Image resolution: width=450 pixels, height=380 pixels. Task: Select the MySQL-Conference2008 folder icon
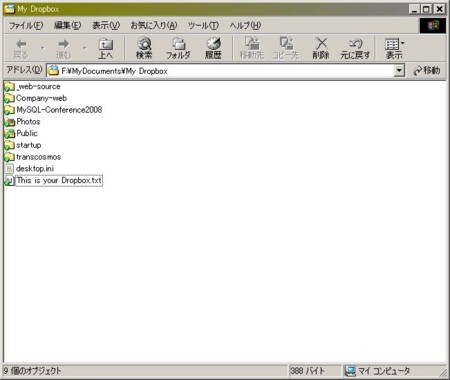pos(9,110)
